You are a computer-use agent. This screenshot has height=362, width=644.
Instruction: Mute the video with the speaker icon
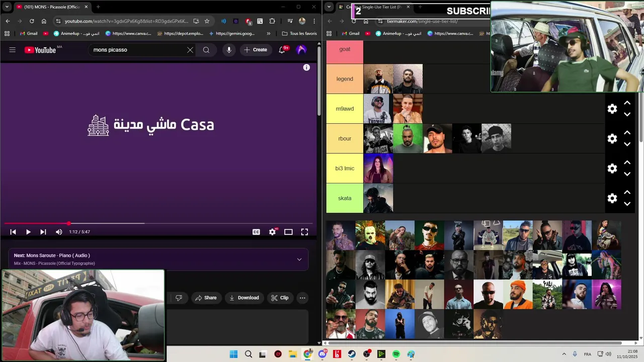59,232
